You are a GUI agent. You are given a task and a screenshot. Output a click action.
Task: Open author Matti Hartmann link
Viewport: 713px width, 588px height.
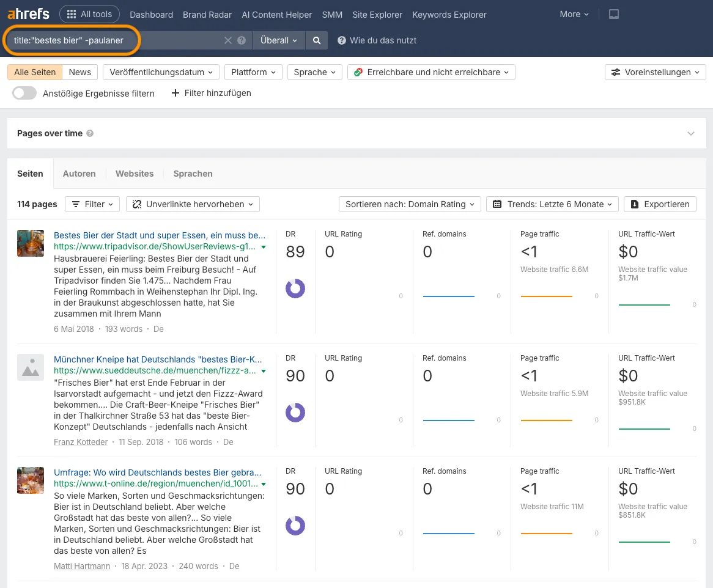[82, 566]
